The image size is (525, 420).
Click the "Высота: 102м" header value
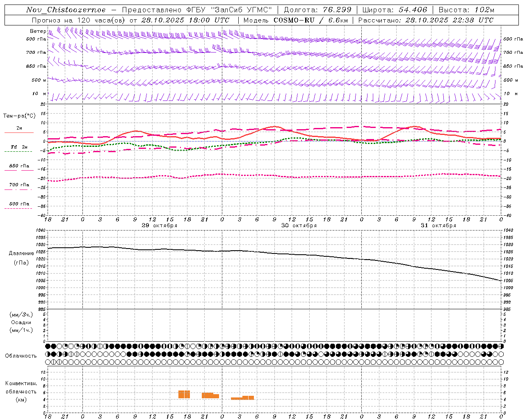tap(466, 10)
